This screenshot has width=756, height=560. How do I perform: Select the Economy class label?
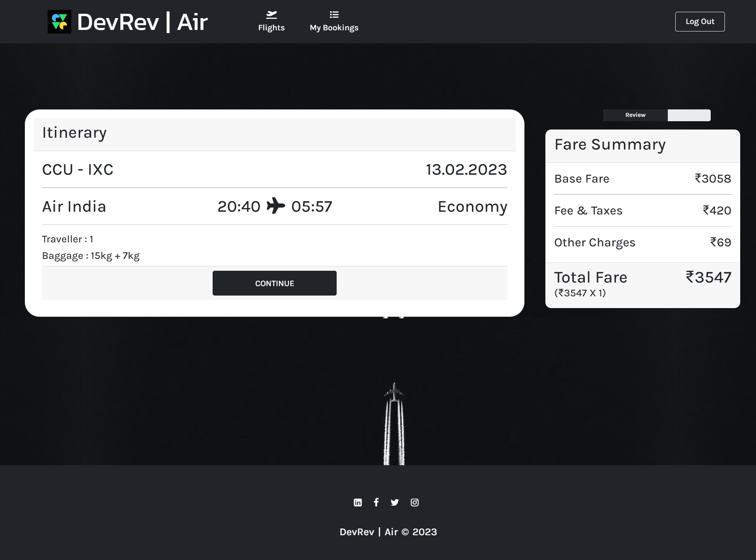click(472, 206)
